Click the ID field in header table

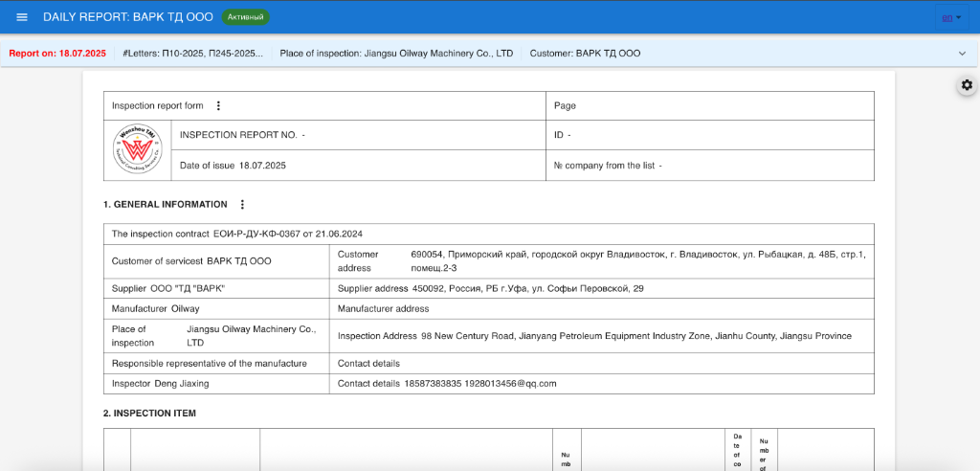[x=563, y=135]
